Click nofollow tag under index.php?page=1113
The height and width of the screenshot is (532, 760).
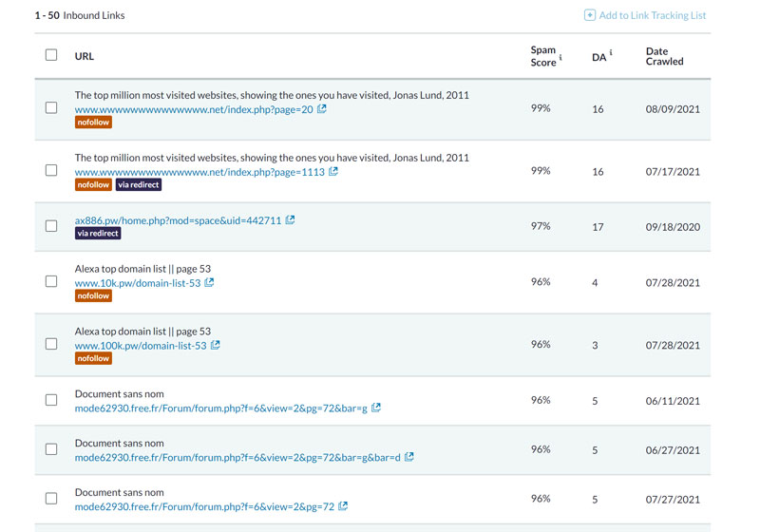click(x=93, y=184)
